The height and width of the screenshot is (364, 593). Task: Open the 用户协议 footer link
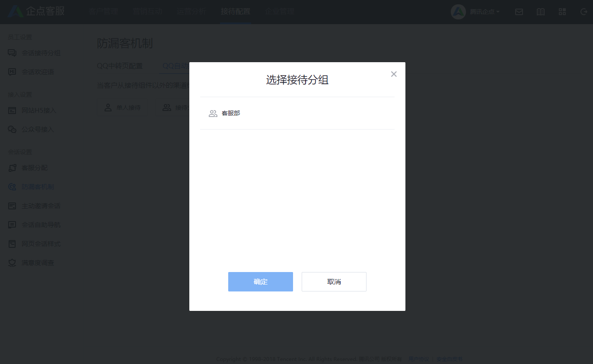tap(418, 359)
